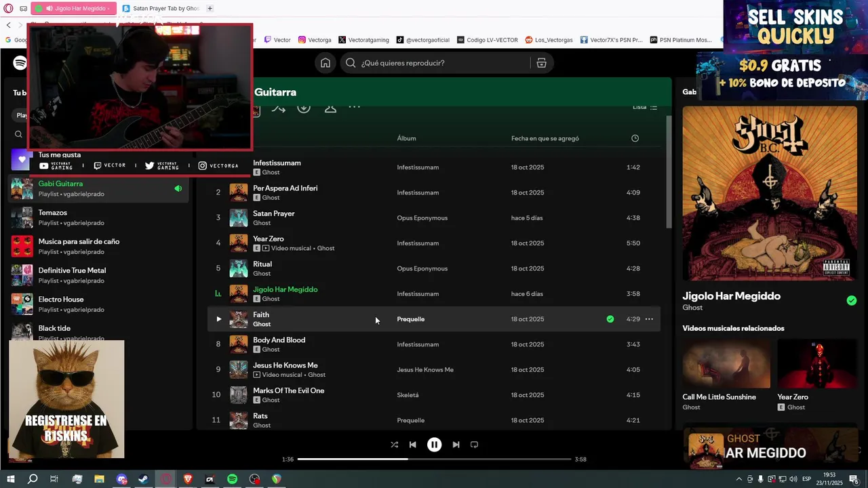The height and width of the screenshot is (488, 868).
Task: Go to the previous track
Action: (412, 445)
